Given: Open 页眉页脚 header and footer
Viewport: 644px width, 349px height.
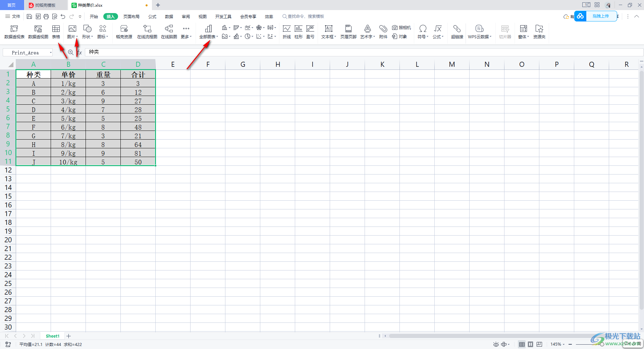Looking at the screenshot, I should (x=348, y=32).
